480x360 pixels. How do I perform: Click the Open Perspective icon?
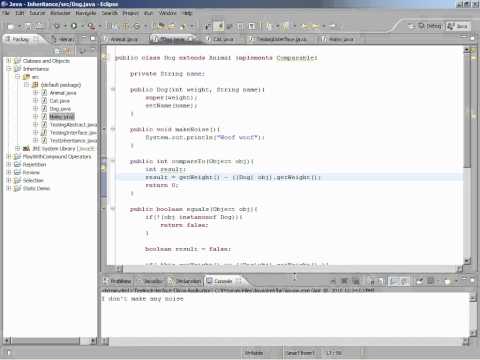click(x=412, y=26)
